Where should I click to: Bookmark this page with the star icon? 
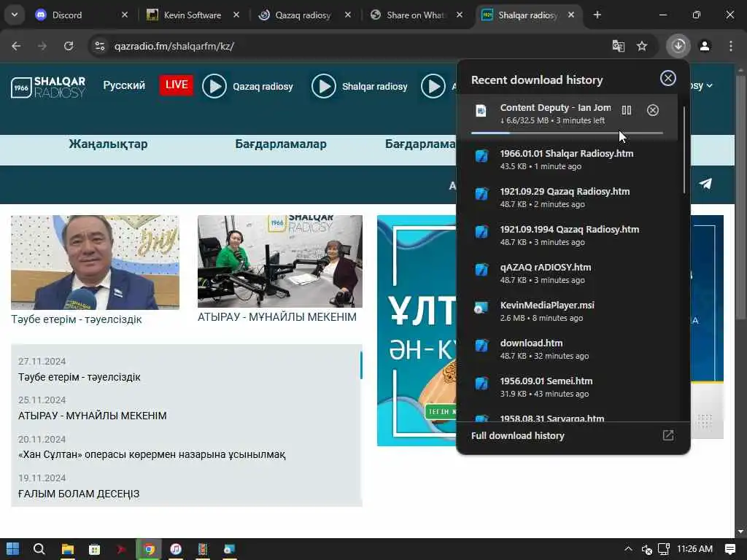coord(642,46)
